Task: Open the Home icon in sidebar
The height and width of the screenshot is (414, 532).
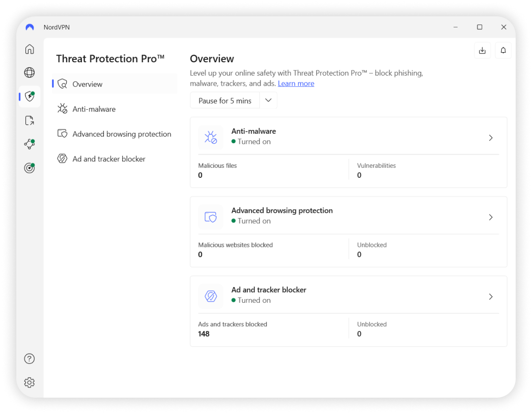Action: 30,49
